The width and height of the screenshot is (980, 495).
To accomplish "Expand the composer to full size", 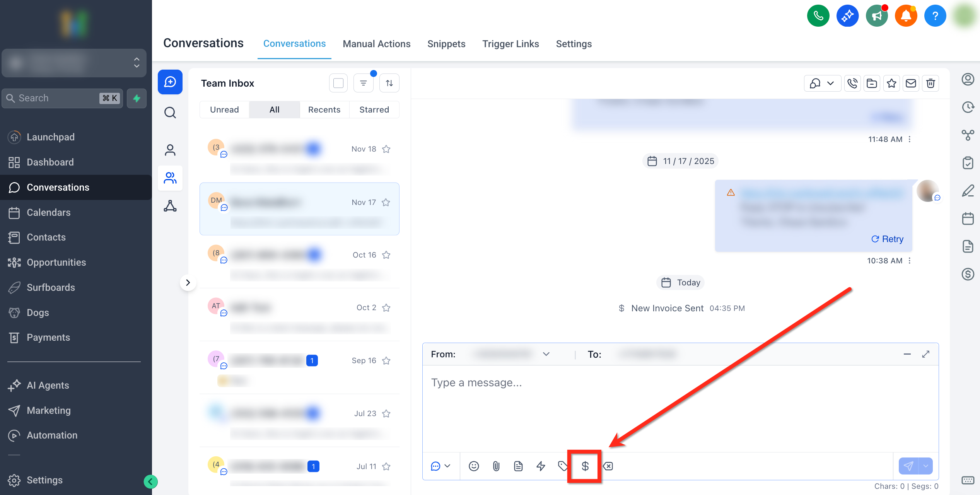I will pyautogui.click(x=925, y=354).
